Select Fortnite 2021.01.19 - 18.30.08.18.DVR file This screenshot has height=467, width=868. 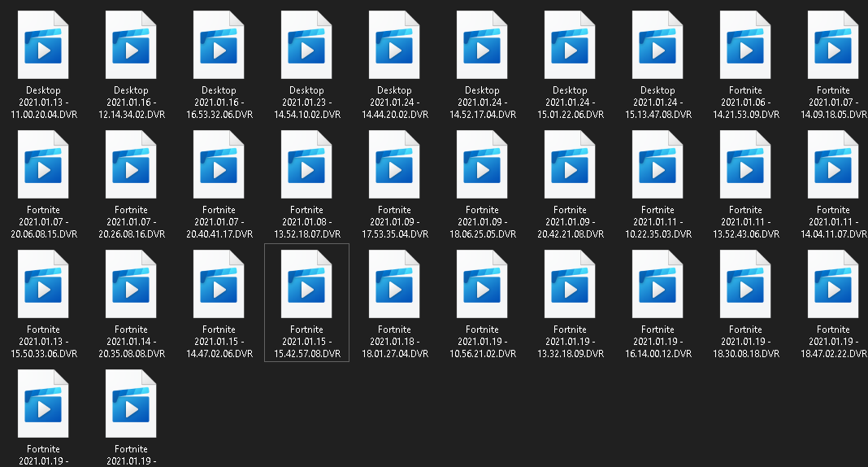pyautogui.click(x=745, y=304)
